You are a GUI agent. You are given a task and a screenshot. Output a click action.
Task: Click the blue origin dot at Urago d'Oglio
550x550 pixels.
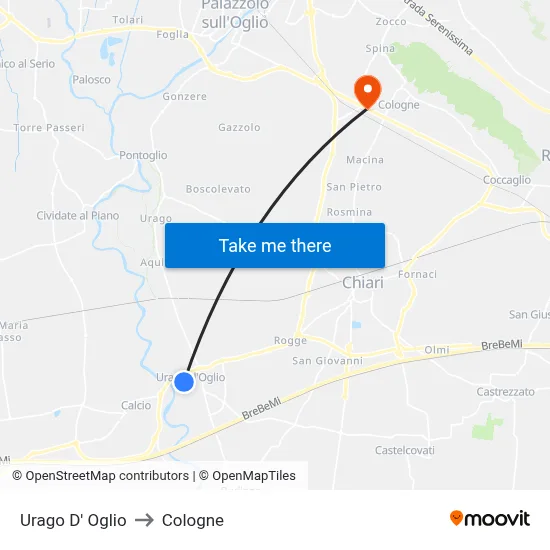[184, 382]
